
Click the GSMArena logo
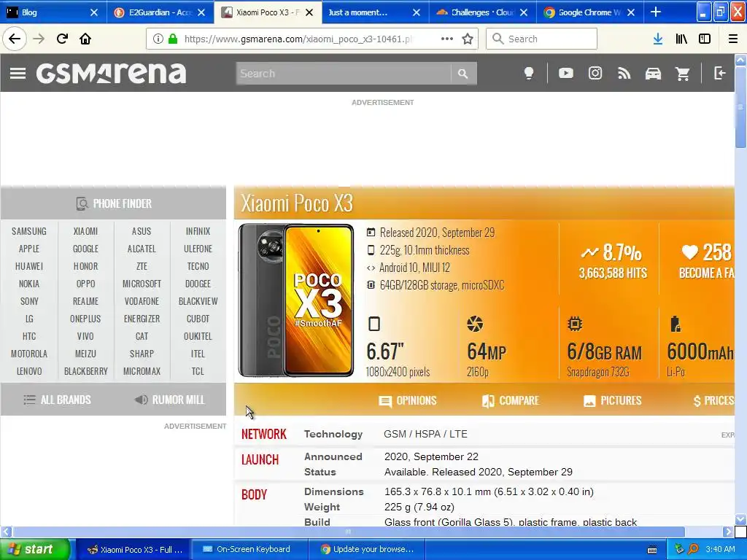point(111,73)
